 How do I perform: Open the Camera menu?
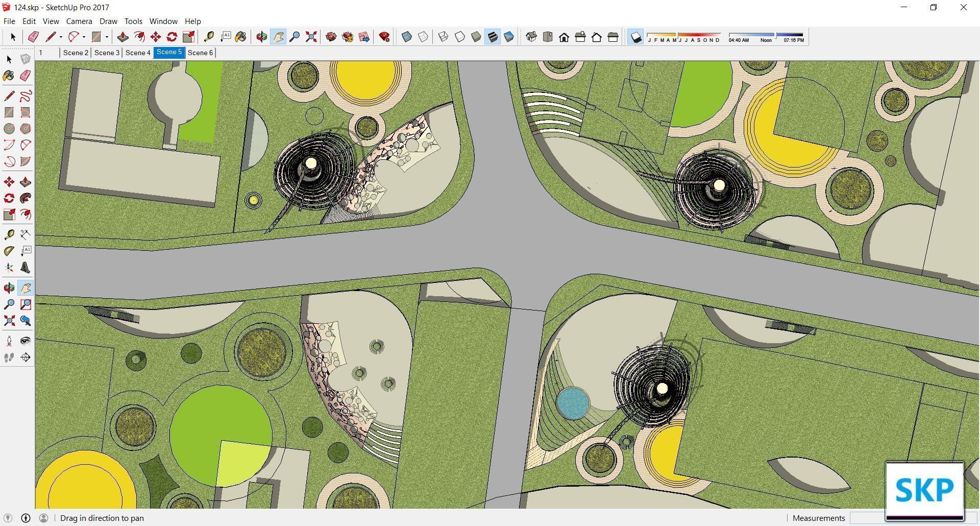point(79,21)
